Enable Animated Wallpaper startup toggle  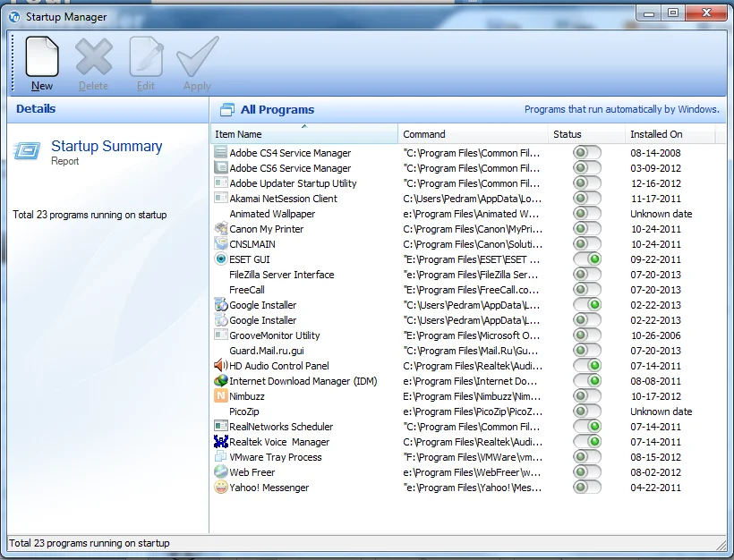587,213
